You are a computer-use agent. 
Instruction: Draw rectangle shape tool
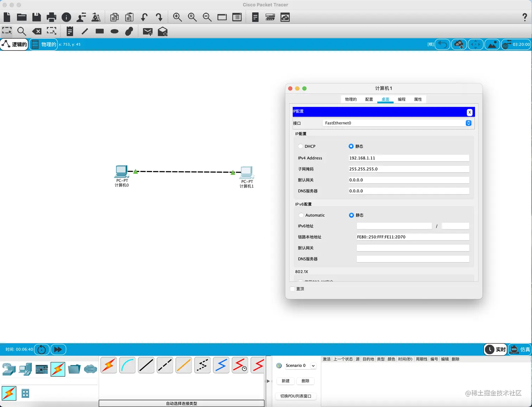click(100, 31)
